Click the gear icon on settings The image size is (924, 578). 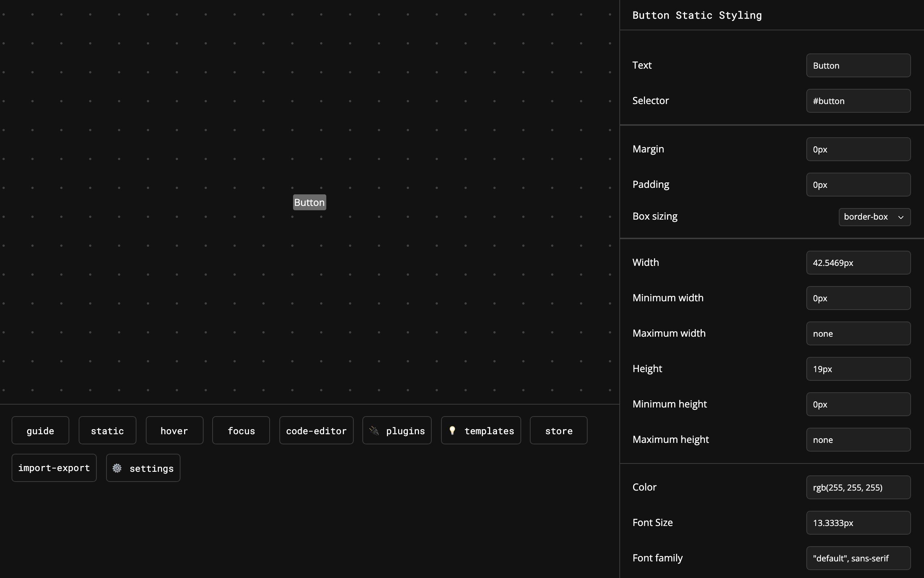117,468
